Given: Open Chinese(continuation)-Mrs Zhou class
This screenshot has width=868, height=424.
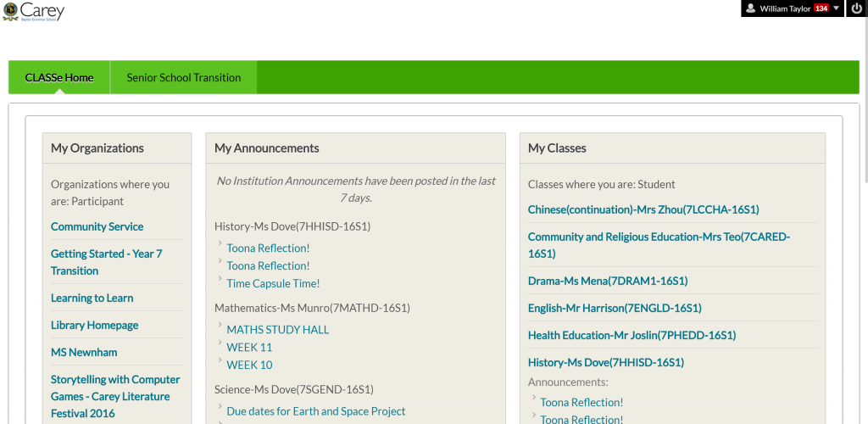Looking at the screenshot, I should [x=643, y=209].
